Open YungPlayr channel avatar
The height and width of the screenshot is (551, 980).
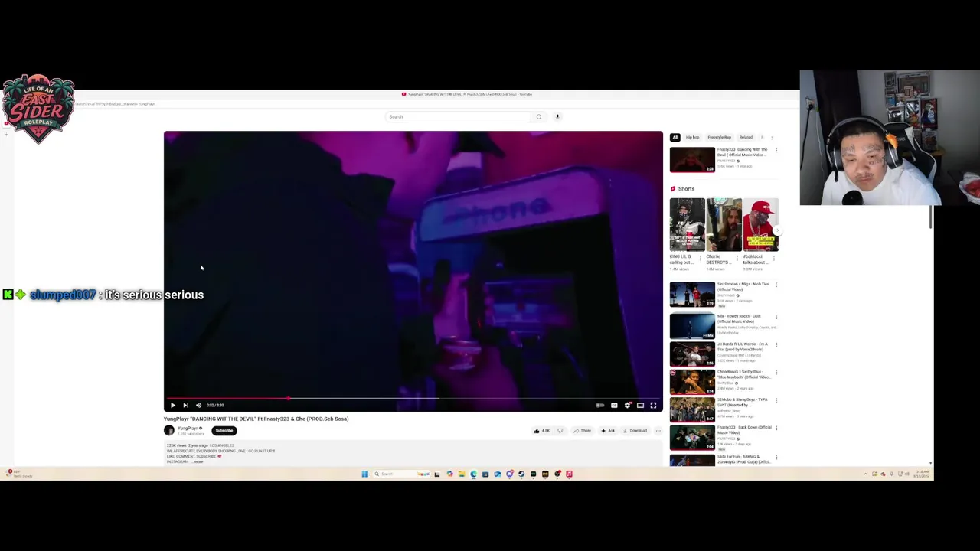169,430
